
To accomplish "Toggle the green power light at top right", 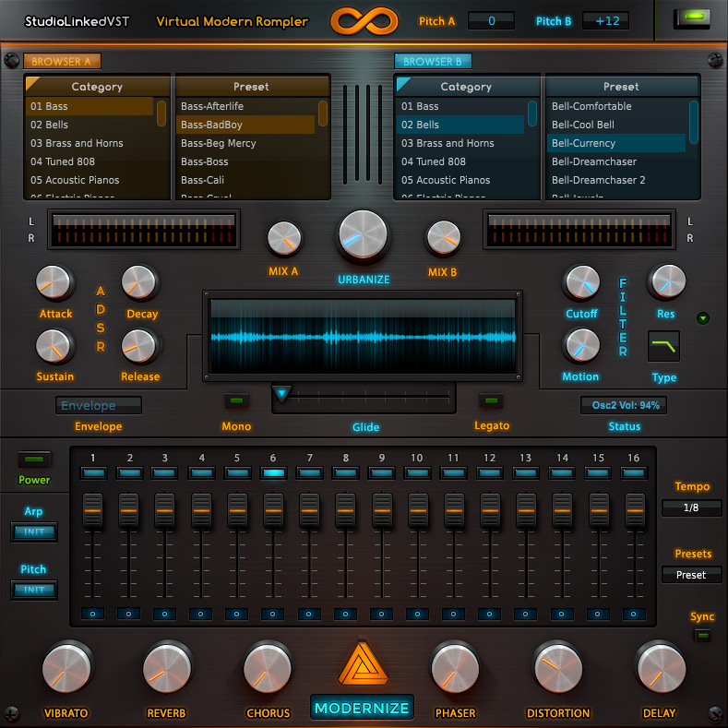I will click(691, 18).
